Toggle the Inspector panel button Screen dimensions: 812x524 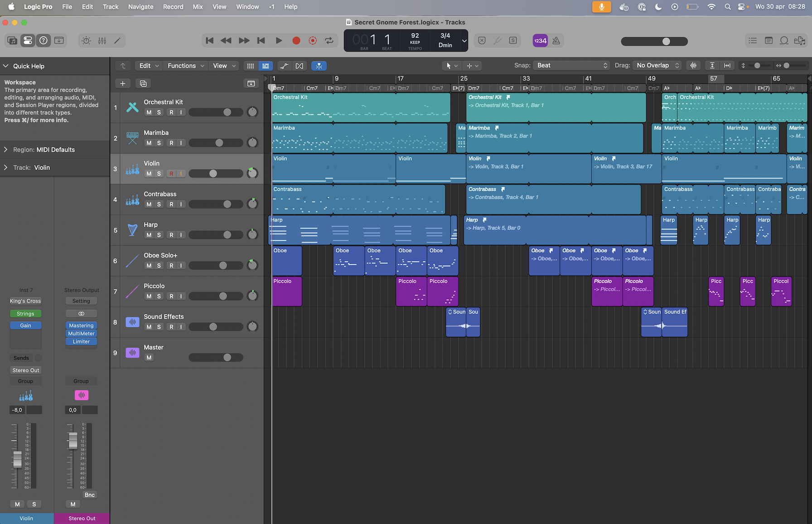pos(28,40)
